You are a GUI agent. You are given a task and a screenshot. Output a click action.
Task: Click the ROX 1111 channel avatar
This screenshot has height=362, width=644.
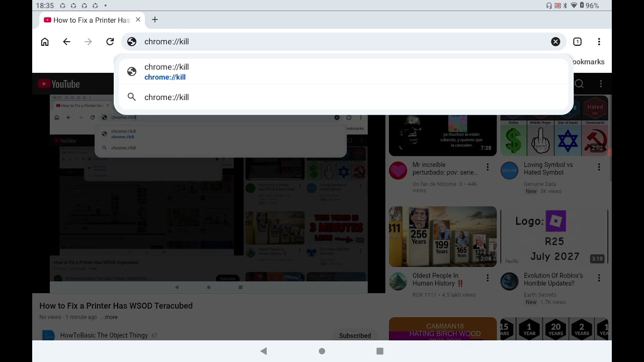[398, 282]
